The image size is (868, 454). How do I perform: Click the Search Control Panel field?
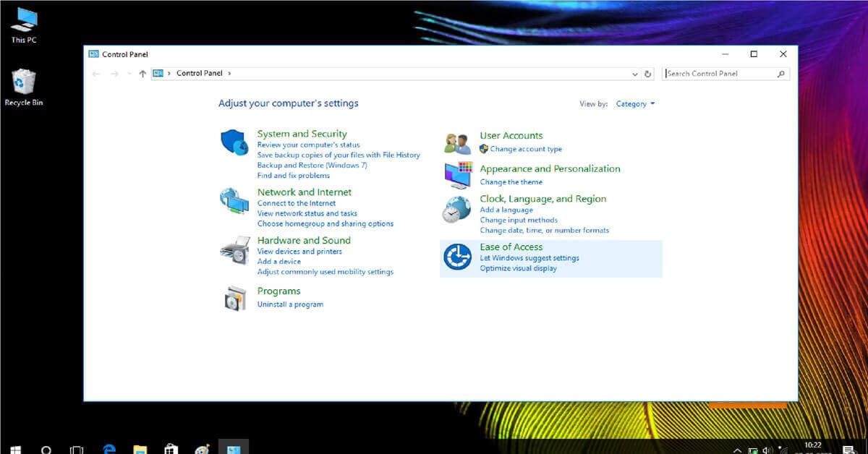[720, 74]
